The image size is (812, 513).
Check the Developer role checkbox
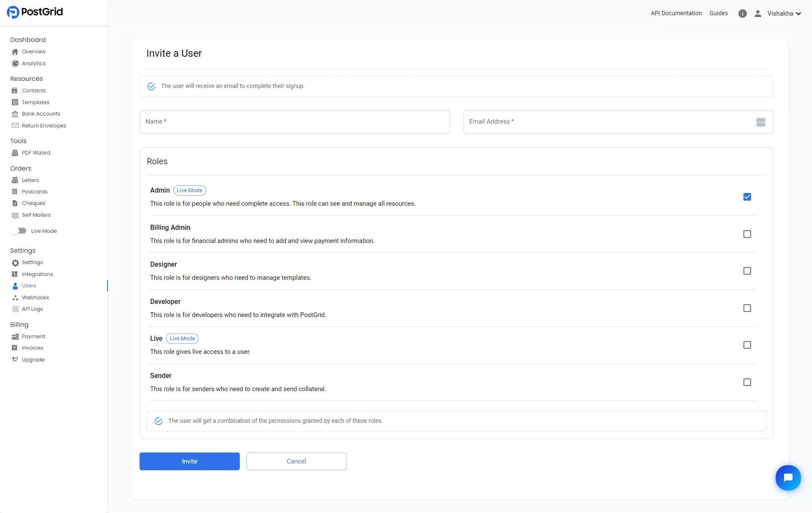tap(747, 308)
